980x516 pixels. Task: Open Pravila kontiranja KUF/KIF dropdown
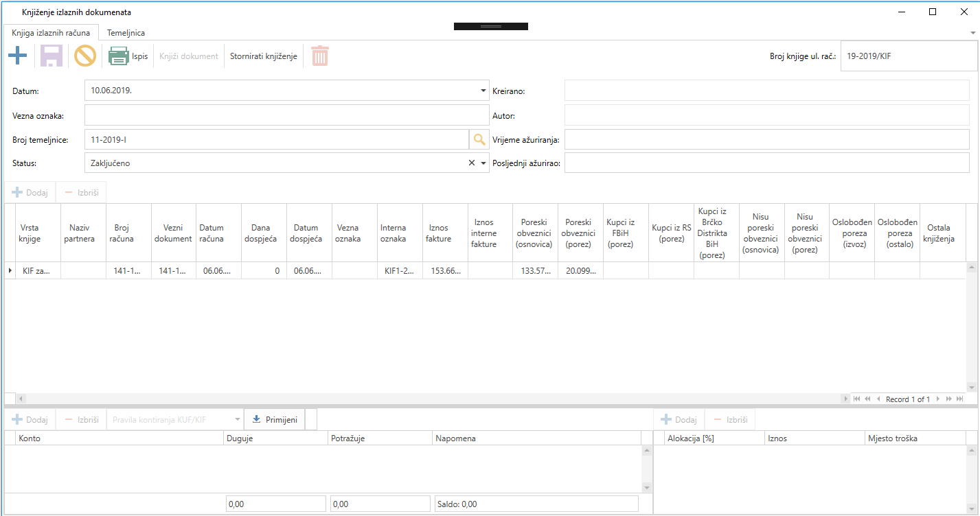pyautogui.click(x=238, y=419)
